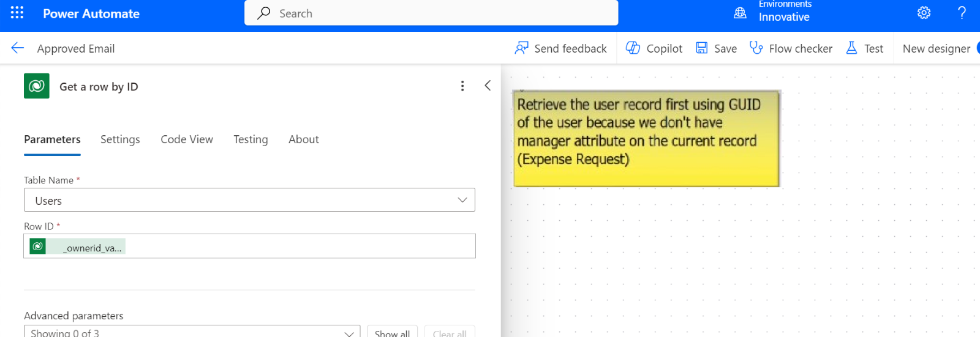Screen dimensions: 980x337
Task: Switch to the Code View tab
Action: click(x=187, y=139)
